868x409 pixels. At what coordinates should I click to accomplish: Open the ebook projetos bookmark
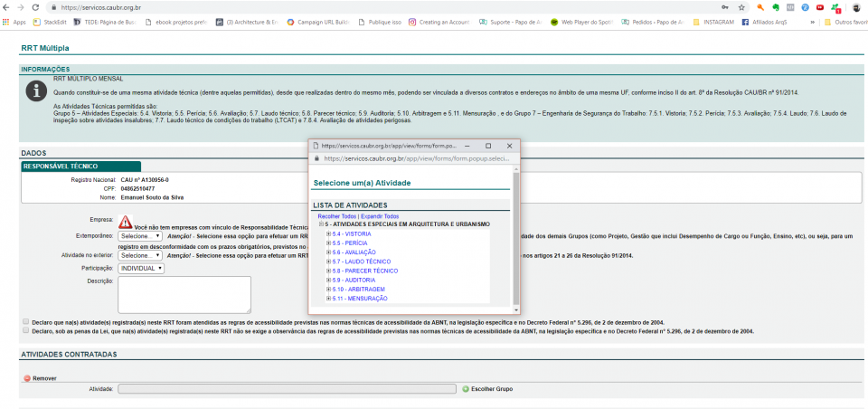pyautogui.click(x=175, y=22)
